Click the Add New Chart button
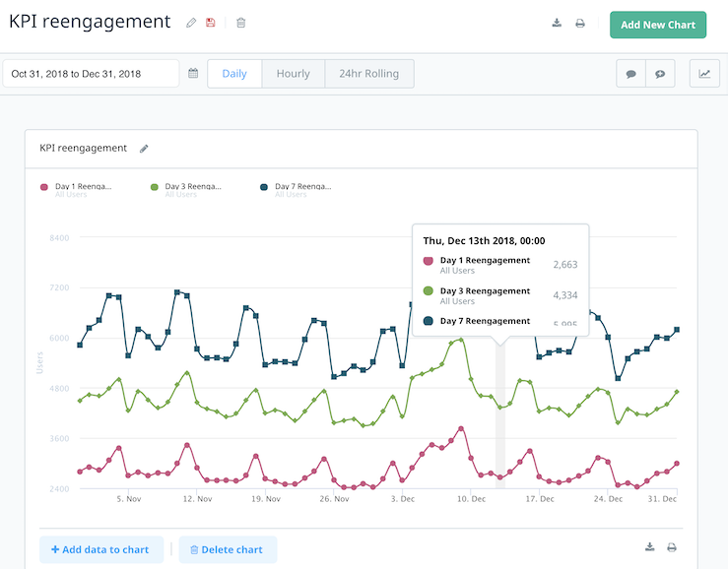Screen dimensions: 728x569 coord(658,25)
